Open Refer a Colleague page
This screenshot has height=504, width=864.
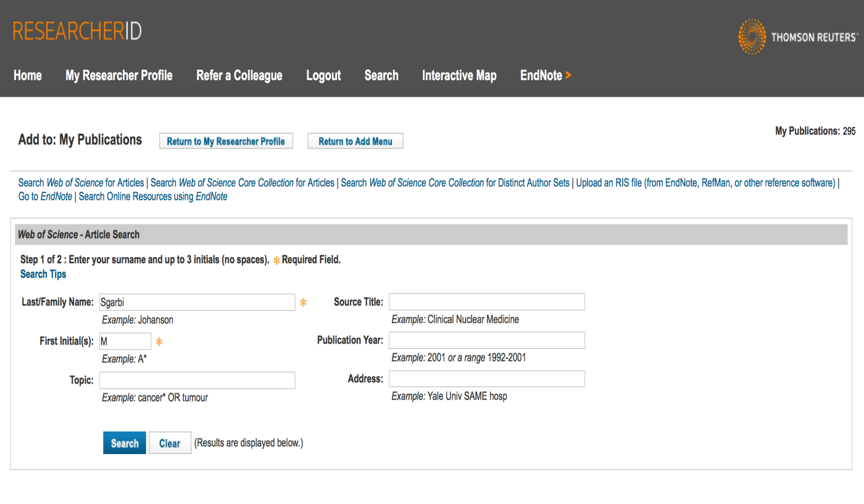tap(239, 75)
